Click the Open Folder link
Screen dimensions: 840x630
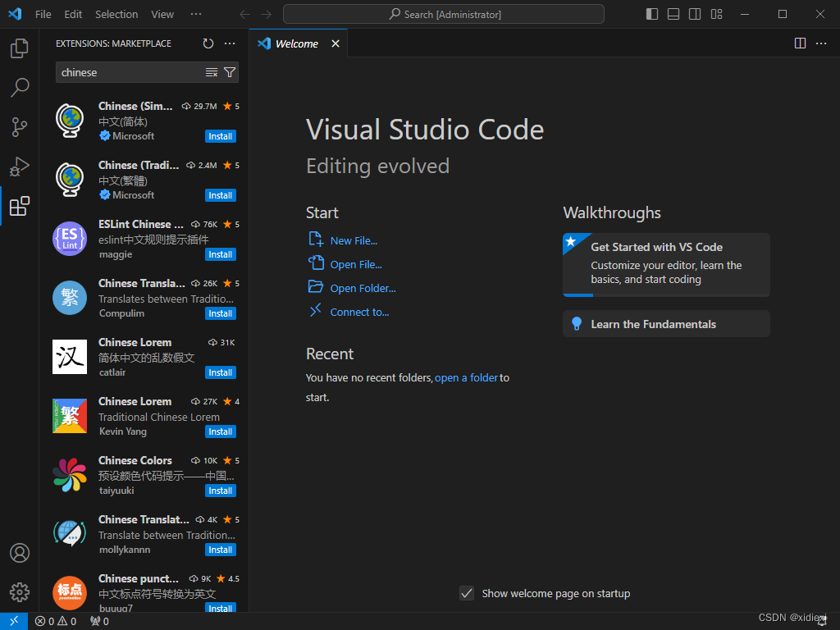tap(363, 288)
